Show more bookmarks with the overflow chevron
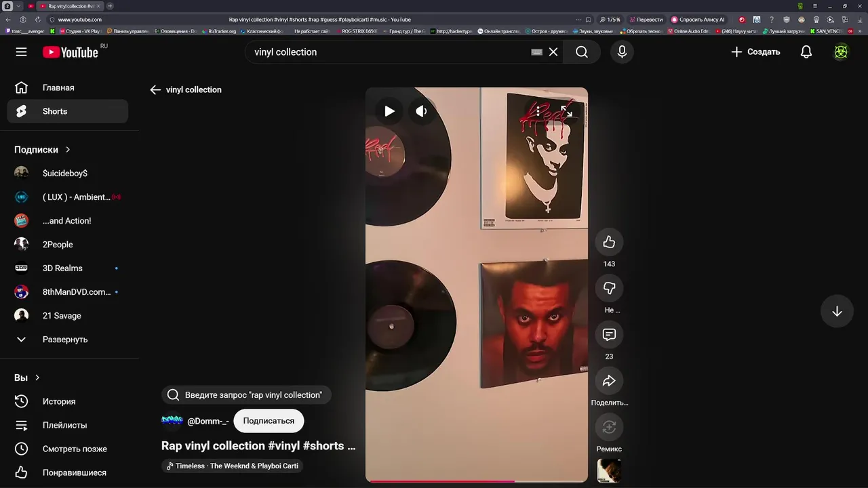The width and height of the screenshot is (868, 488). [861, 31]
